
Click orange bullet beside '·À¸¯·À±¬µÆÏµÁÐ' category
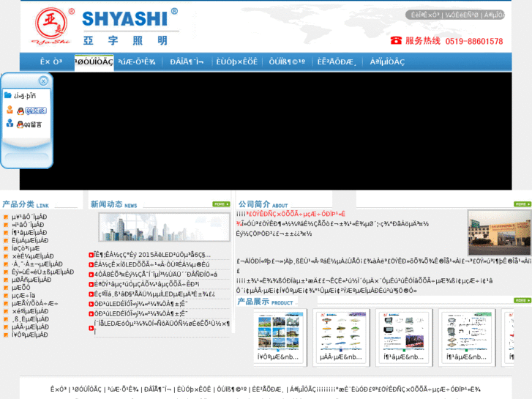click(x=6, y=264)
